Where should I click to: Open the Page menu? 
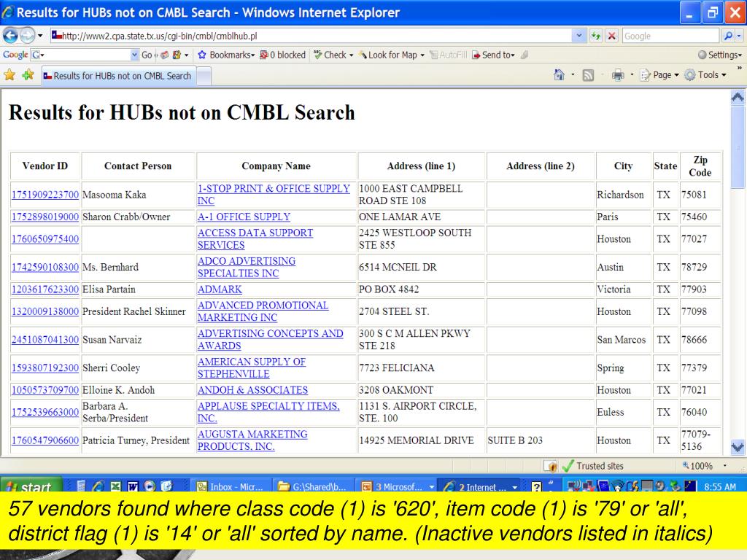pos(659,75)
